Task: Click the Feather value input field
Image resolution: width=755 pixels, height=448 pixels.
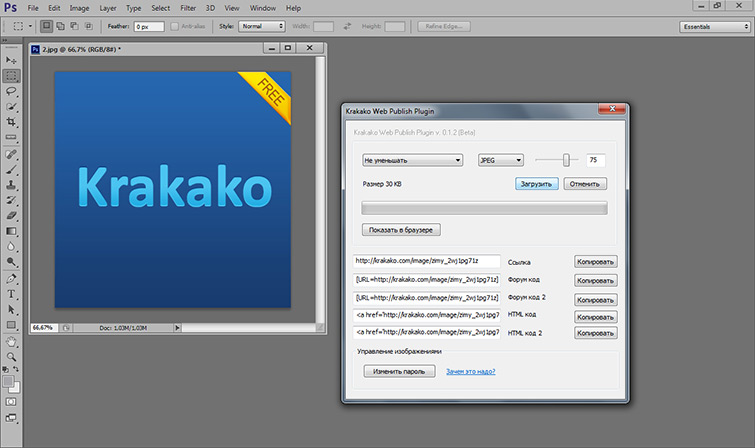Action: (x=149, y=27)
